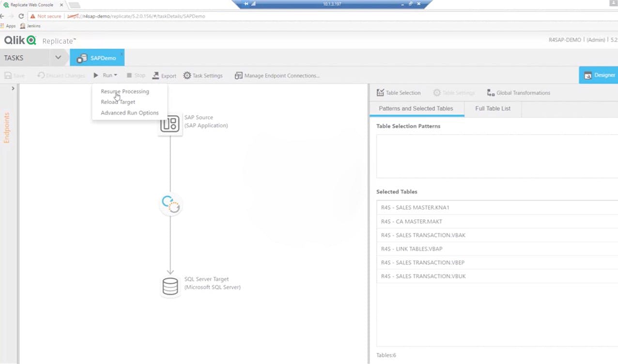Click the Table Selection label

click(403, 92)
